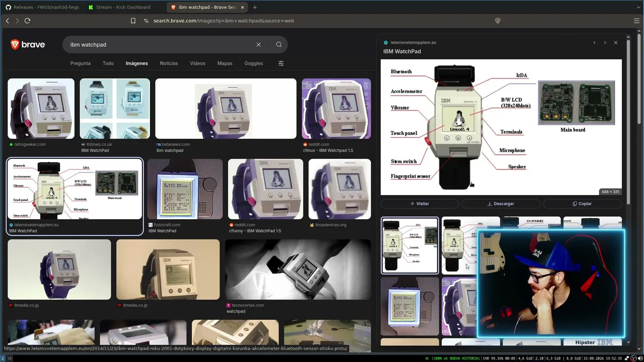Open the Brave Shields panel

[x=498, y=21]
